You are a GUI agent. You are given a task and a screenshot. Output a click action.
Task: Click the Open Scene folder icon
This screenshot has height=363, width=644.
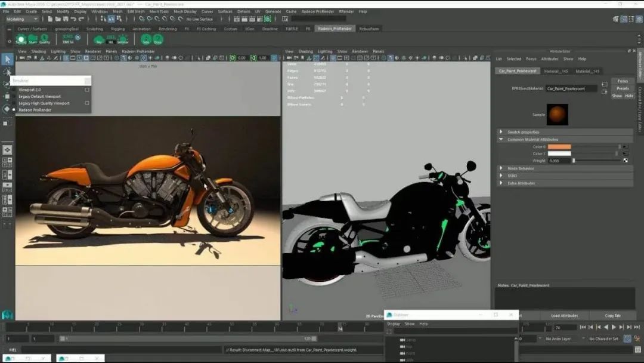point(58,19)
